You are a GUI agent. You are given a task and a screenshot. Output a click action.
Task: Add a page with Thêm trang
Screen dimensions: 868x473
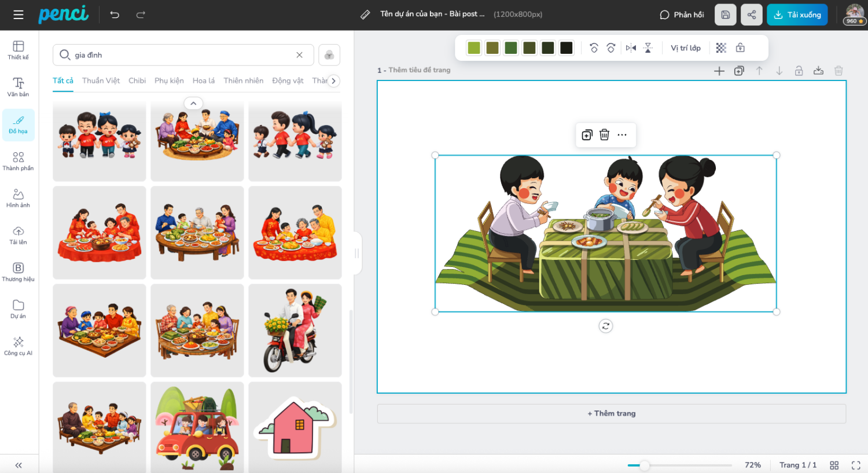[611, 413]
